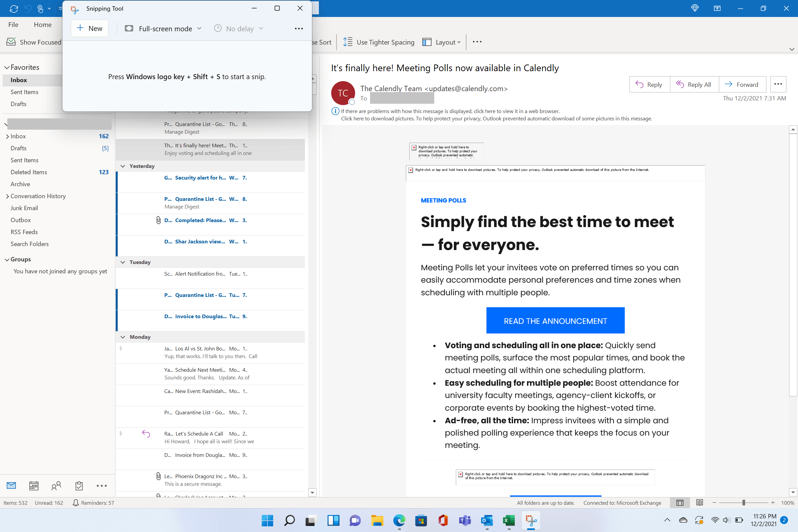Click message list scroll down arrow
The height and width of the screenshot is (532, 798).
click(313, 492)
